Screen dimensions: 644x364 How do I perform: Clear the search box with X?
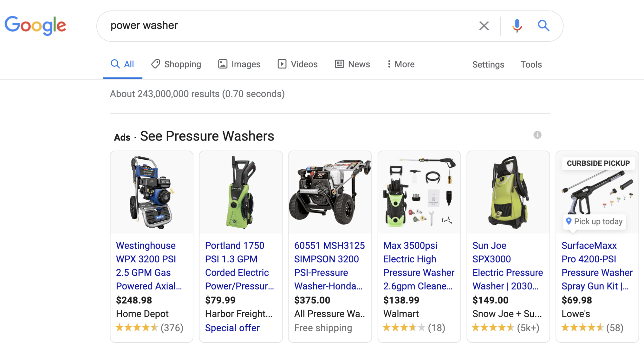tap(484, 26)
